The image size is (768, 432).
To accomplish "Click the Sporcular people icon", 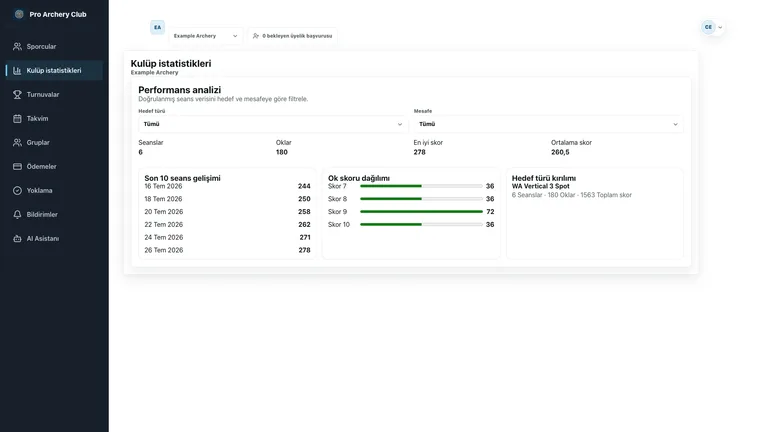I will tap(17, 47).
